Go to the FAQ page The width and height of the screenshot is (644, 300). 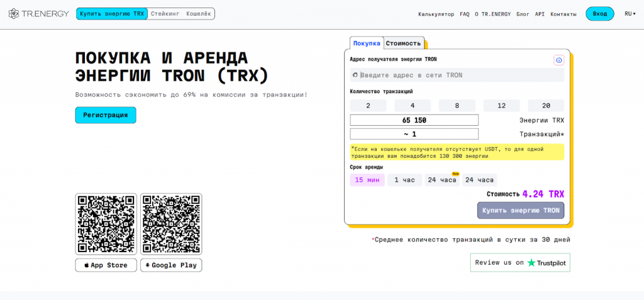click(x=465, y=14)
